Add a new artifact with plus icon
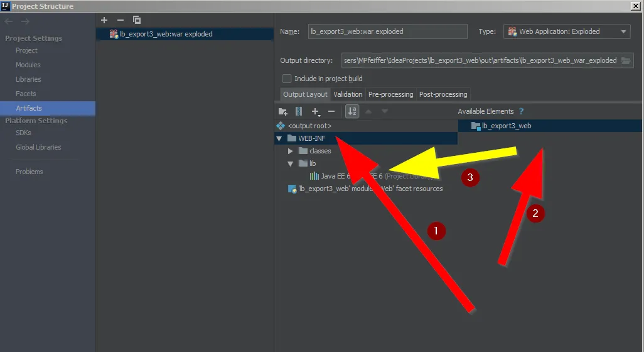Viewport: 644px width, 352px height. [104, 20]
